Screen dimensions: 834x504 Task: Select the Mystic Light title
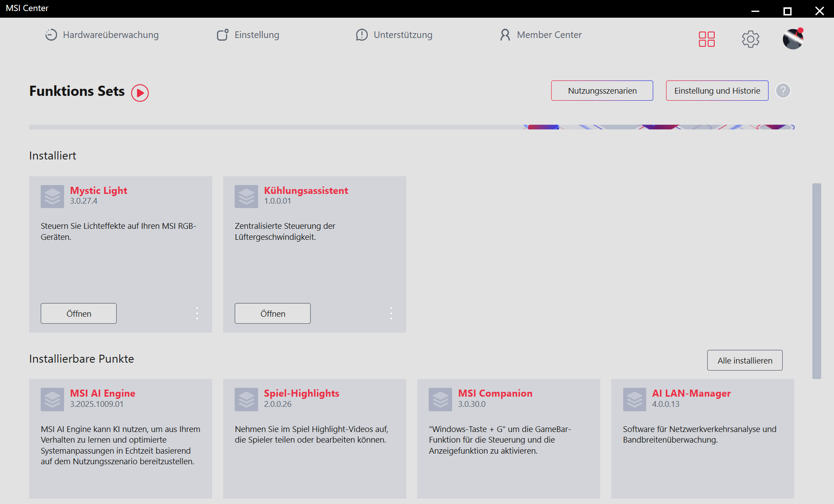tap(99, 190)
